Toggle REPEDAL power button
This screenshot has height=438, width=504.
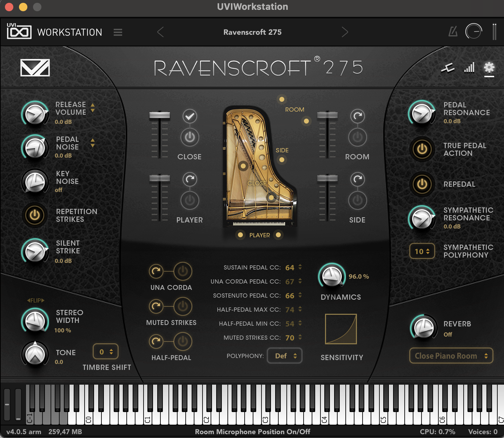click(x=422, y=184)
